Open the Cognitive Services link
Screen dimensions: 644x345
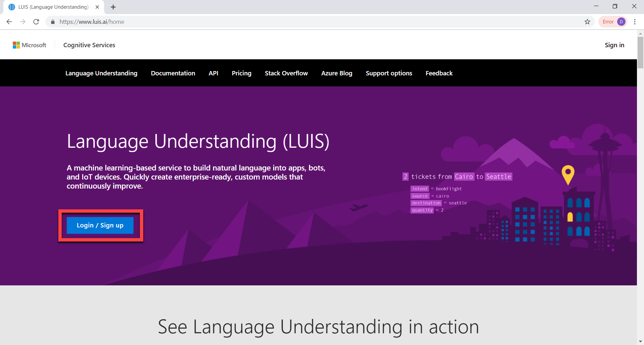[89, 45]
